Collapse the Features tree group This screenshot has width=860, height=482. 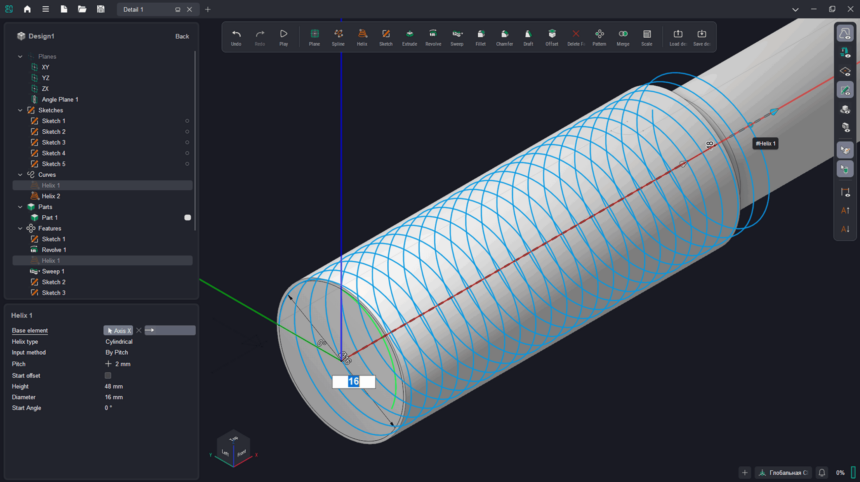point(20,228)
